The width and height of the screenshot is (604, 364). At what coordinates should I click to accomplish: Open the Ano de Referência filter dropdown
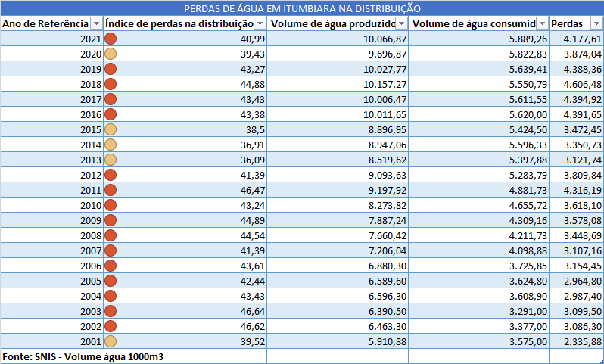pyautogui.click(x=96, y=23)
